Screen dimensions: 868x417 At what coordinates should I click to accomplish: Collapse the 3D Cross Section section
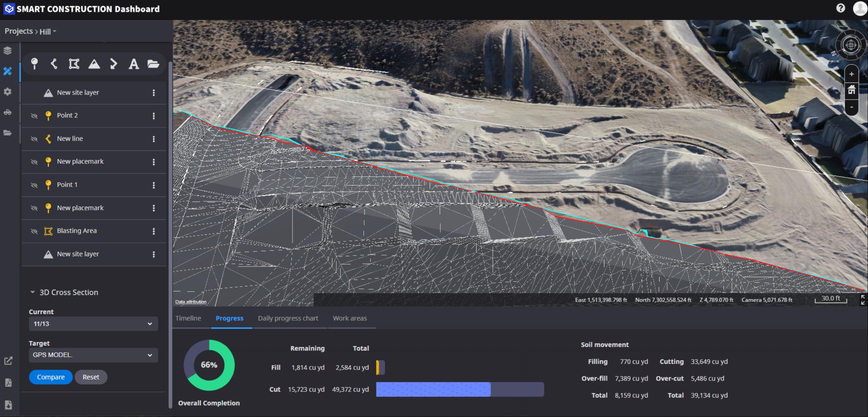[x=32, y=292]
